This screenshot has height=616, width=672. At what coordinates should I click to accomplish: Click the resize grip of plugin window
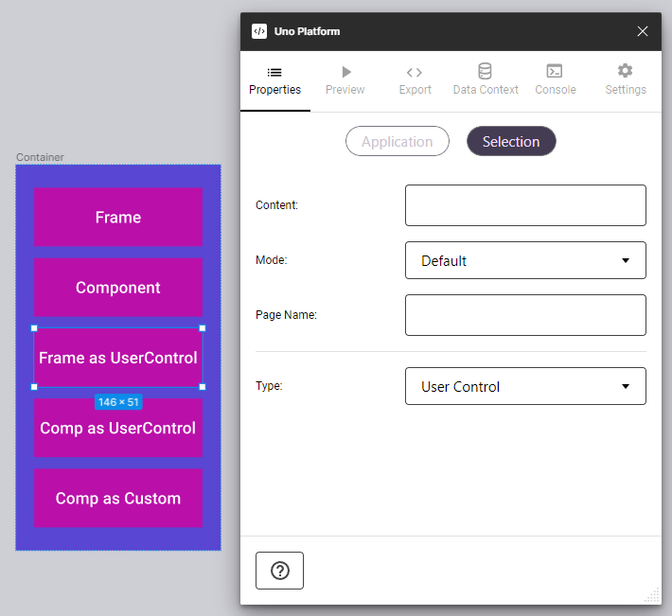pyautogui.click(x=652, y=595)
